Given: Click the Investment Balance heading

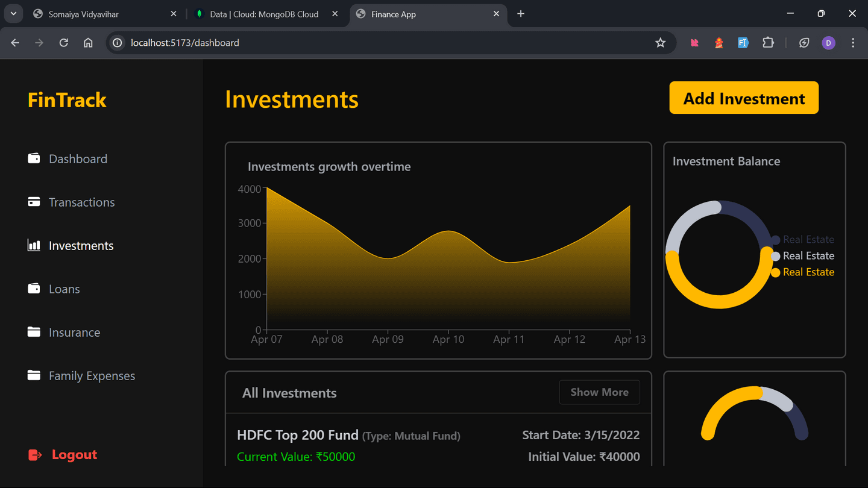Looking at the screenshot, I should pyautogui.click(x=726, y=161).
